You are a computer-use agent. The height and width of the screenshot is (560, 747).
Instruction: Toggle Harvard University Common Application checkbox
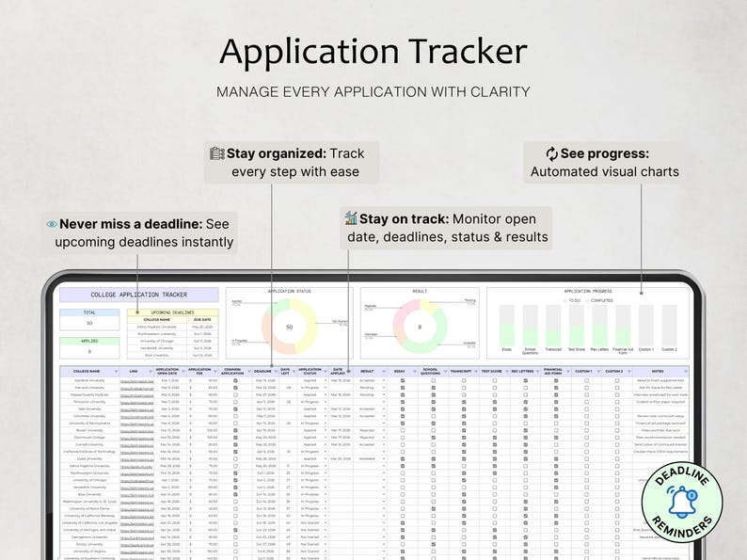pos(235,388)
